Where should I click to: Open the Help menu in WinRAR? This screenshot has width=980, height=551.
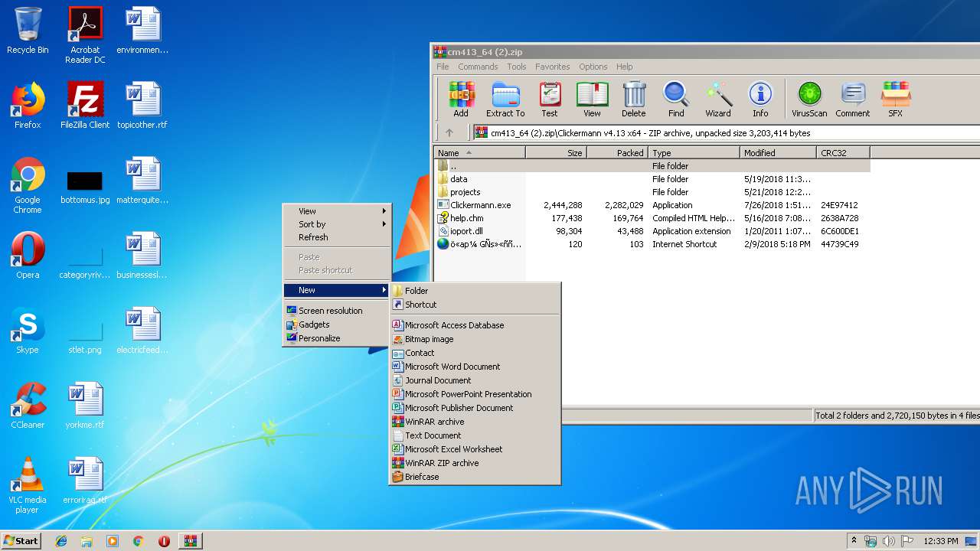click(x=625, y=67)
